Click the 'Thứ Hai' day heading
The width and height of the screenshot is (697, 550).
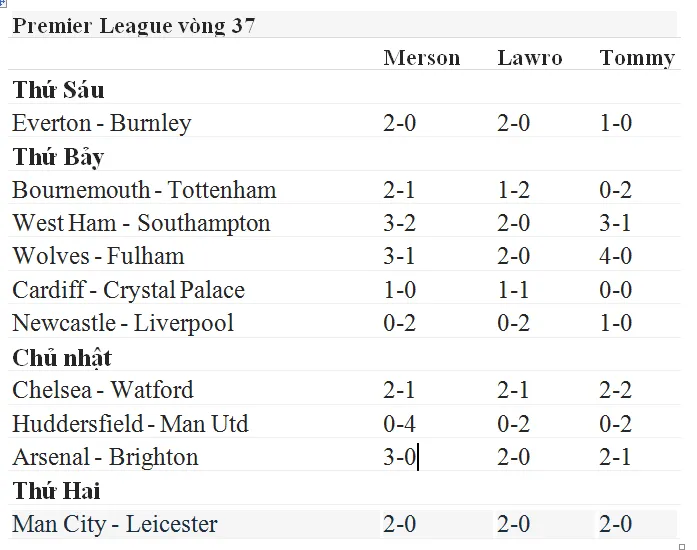[x=56, y=491]
